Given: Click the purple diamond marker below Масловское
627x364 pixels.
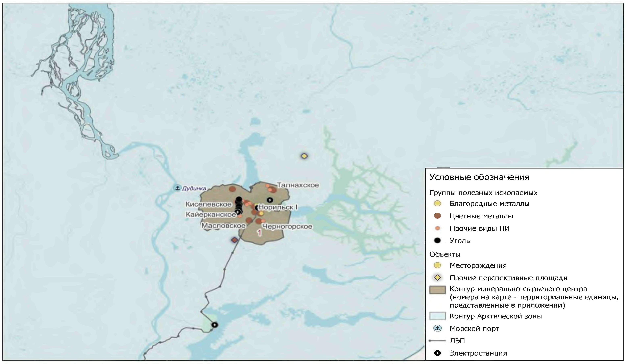Looking at the screenshot, I should coord(234,240).
